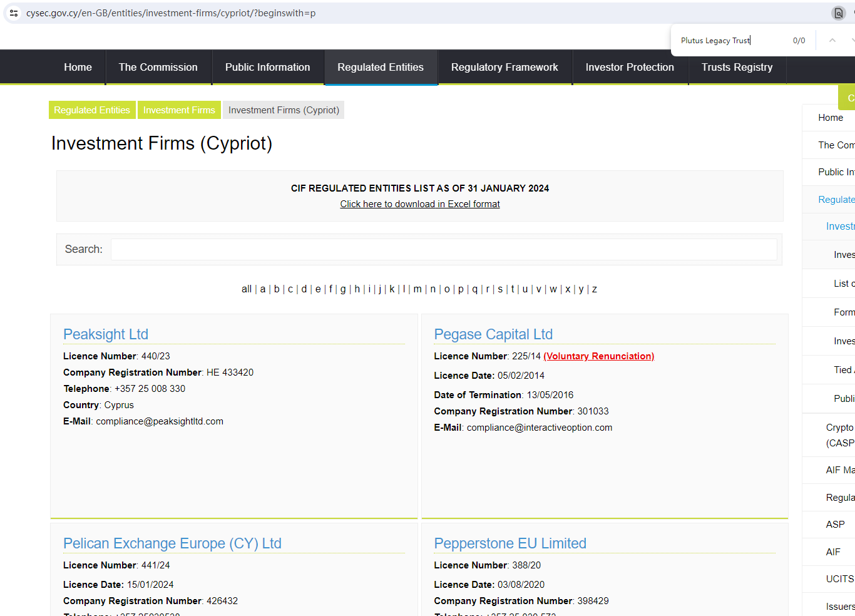Open UCITS in the right sidebar menu
855x616 pixels.
(x=840, y=579)
